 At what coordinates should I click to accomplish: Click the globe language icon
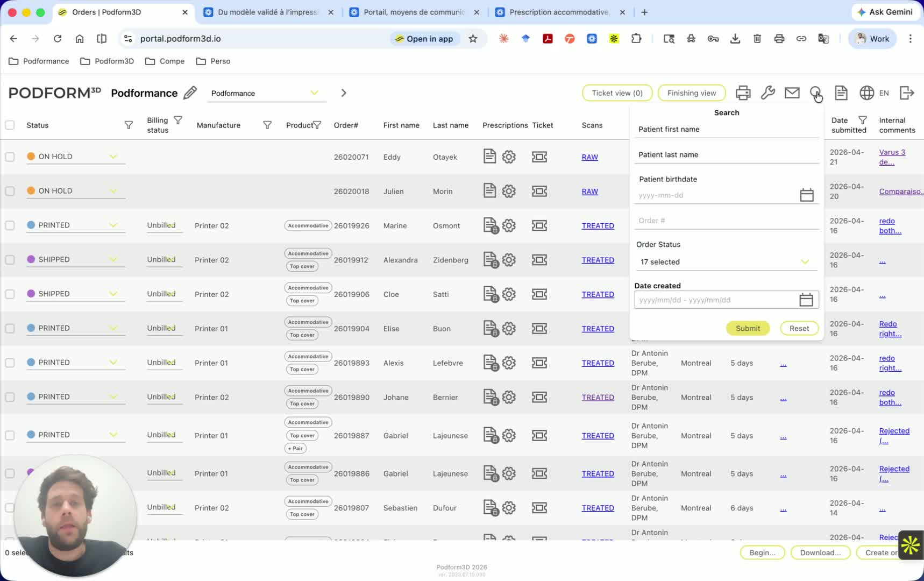[x=866, y=93]
